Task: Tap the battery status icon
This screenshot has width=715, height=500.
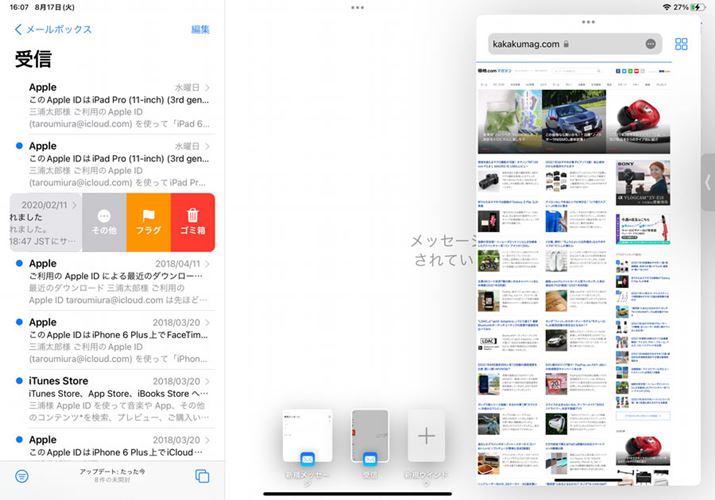Action: click(x=698, y=7)
